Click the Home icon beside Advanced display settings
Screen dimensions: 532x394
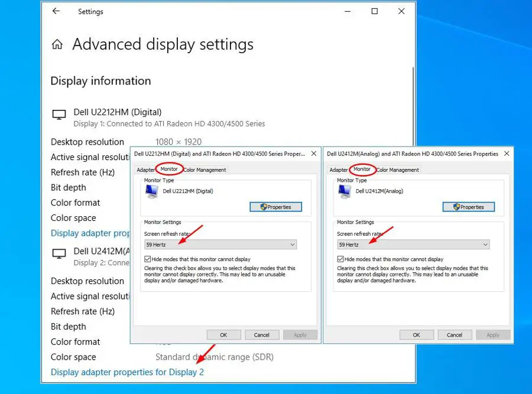(x=57, y=44)
